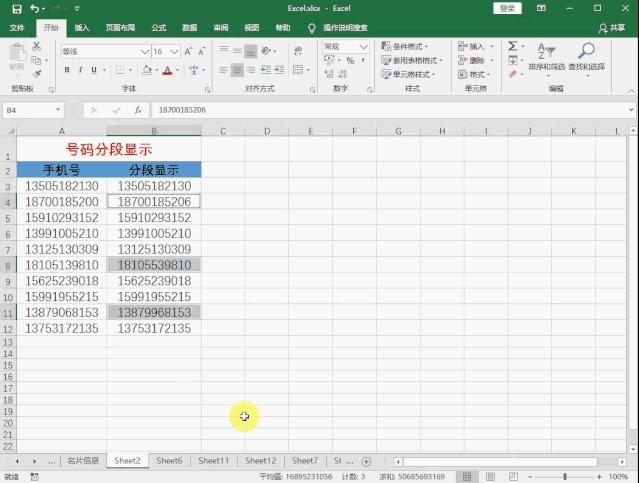Click the Insert Function fx button
Viewport: 639px width, 483px height.
[138, 110]
